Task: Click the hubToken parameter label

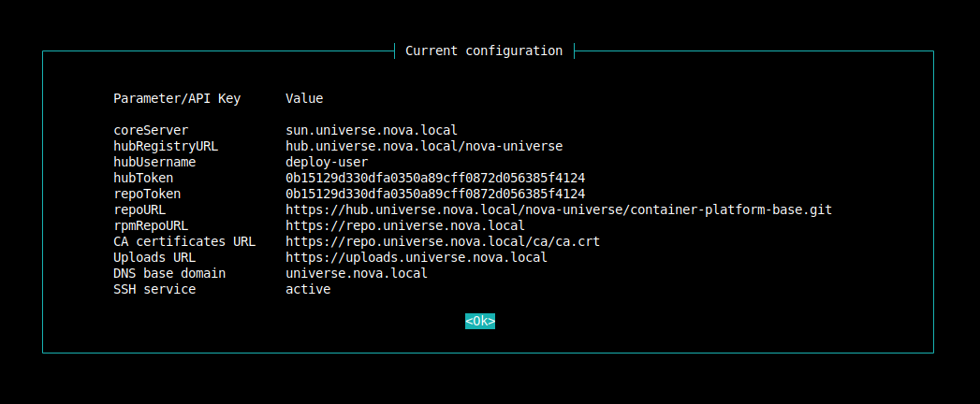Action: 143,178
